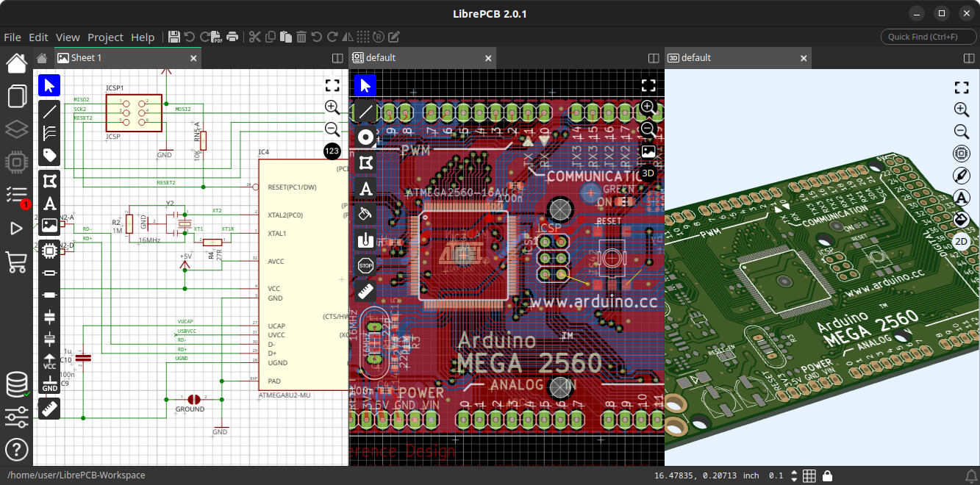Select the board add via tool
Image resolution: width=980 pixels, height=485 pixels.
click(365, 137)
